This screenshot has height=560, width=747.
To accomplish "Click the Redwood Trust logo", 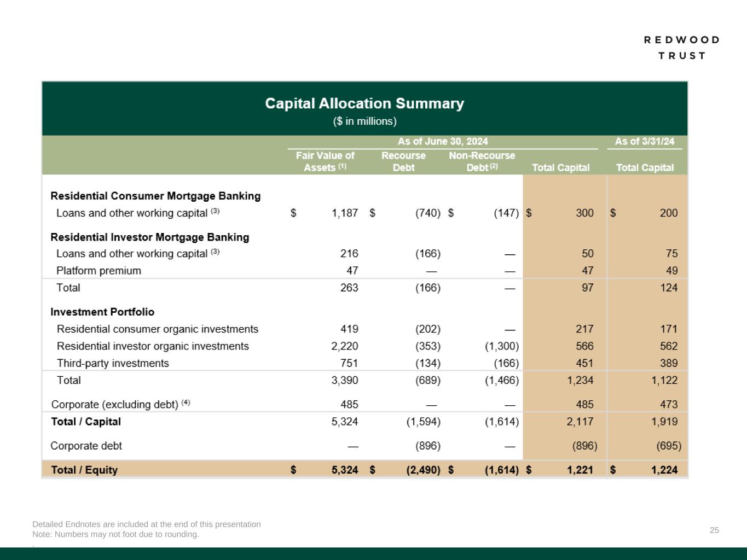I will (x=681, y=48).
